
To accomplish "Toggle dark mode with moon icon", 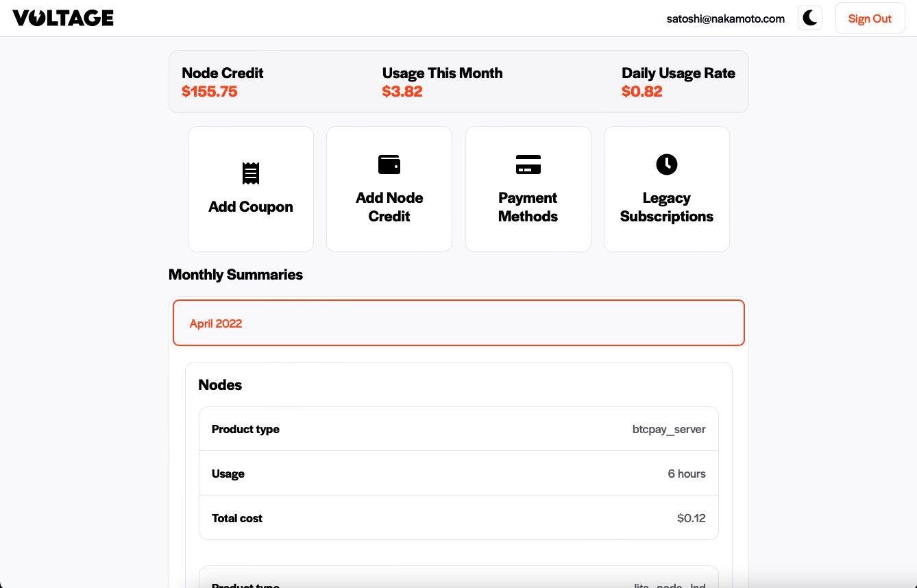I will (x=809, y=19).
